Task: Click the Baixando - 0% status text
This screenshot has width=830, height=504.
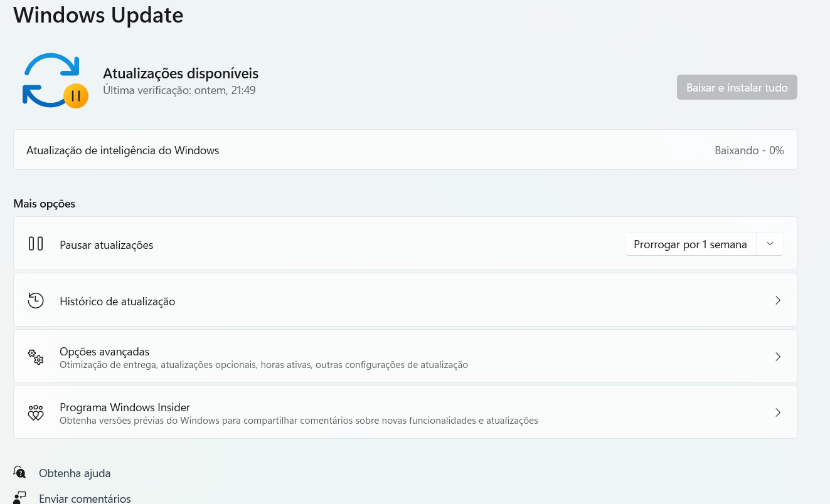Action: pos(749,150)
